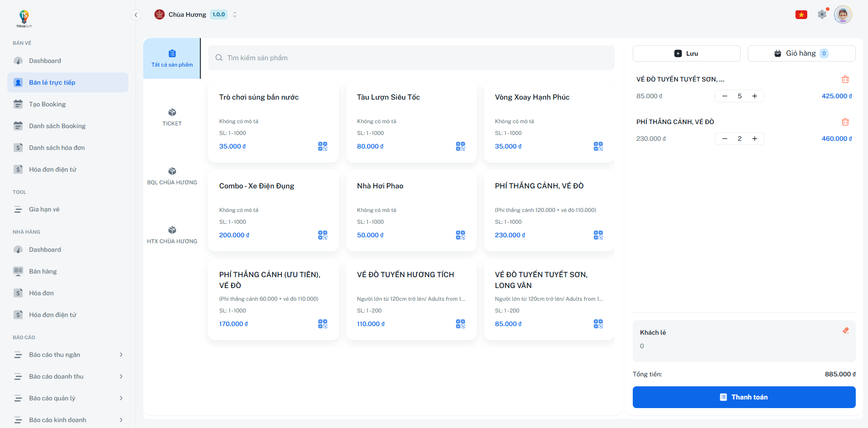Click QR icon on Nhà Hơi Phao card
This screenshot has width=868, height=428.
[460, 235]
